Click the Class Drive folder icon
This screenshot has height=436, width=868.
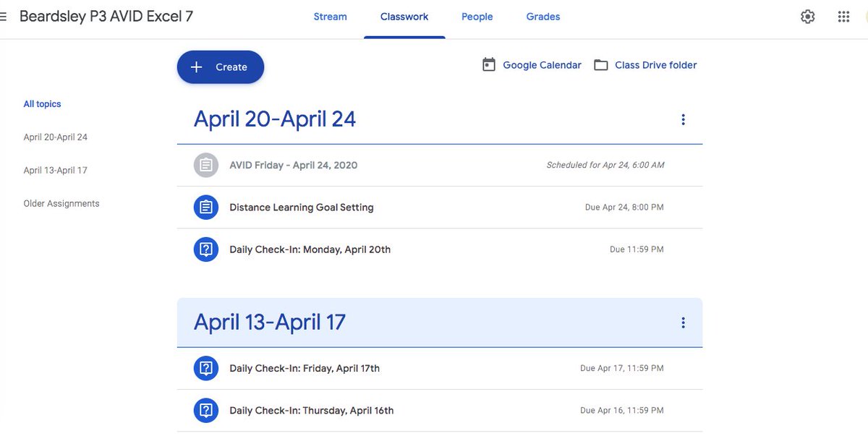[600, 65]
